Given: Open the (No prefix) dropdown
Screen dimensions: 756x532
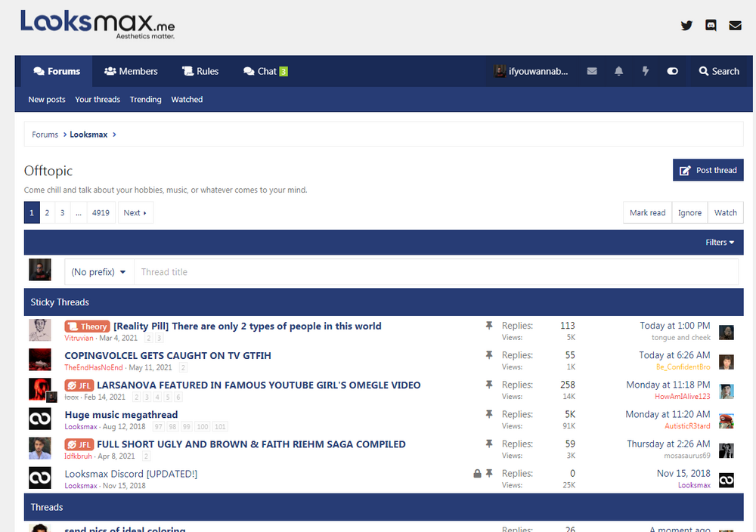Looking at the screenshot, I should click(99, 272).
